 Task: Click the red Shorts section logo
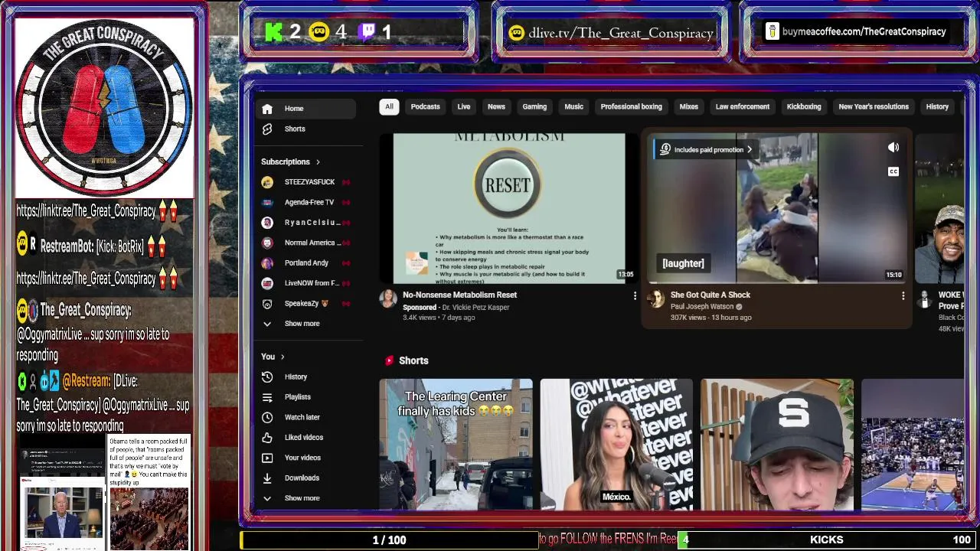[x=389, y=360]
